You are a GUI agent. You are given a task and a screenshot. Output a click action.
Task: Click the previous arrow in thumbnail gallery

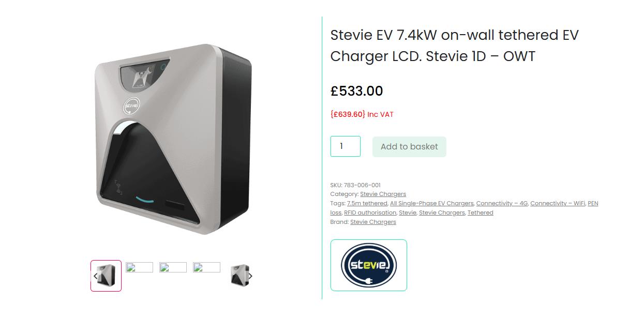click(x=95, y=276)
